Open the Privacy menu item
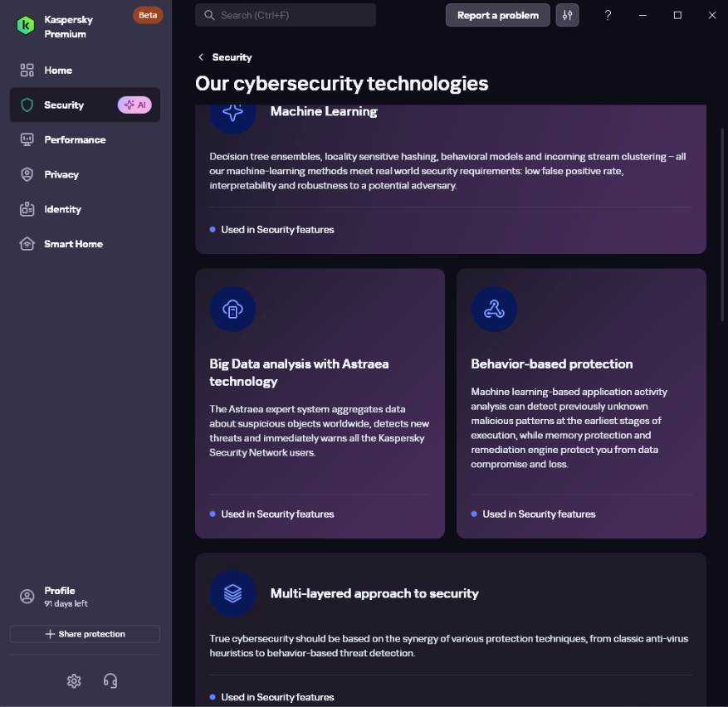 tap(85, 174)
